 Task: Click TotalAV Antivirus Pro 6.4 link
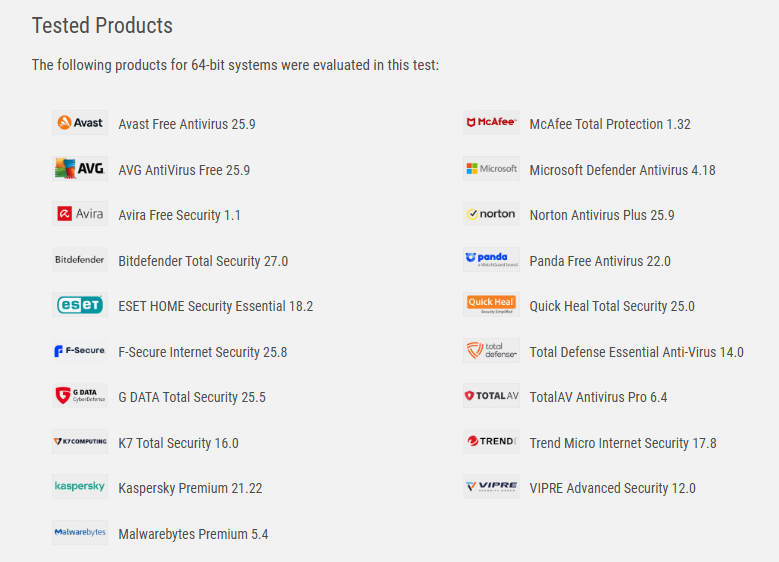(598, 397)
